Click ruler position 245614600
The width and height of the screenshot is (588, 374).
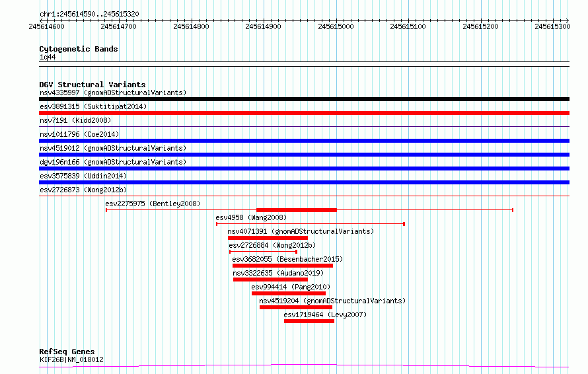pyautogui.click(x=46, y=26)
